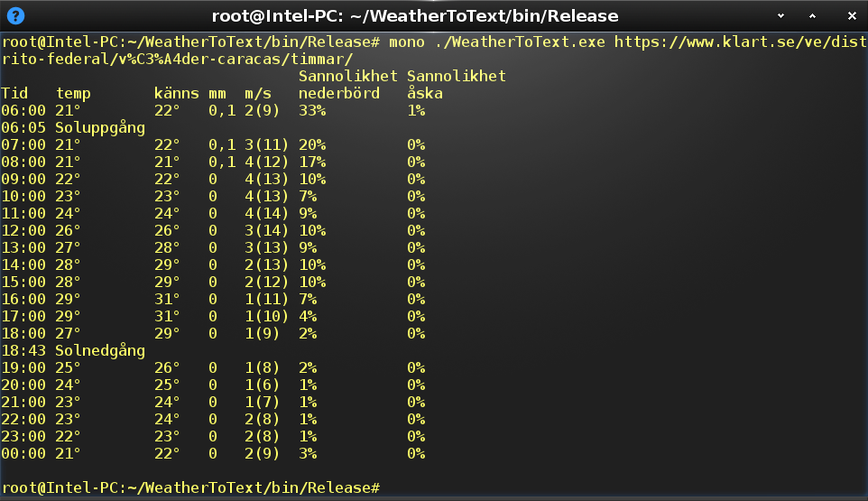868x501 pixels.
Task: Click the '23:00' time entry
Action: [23, 437]
